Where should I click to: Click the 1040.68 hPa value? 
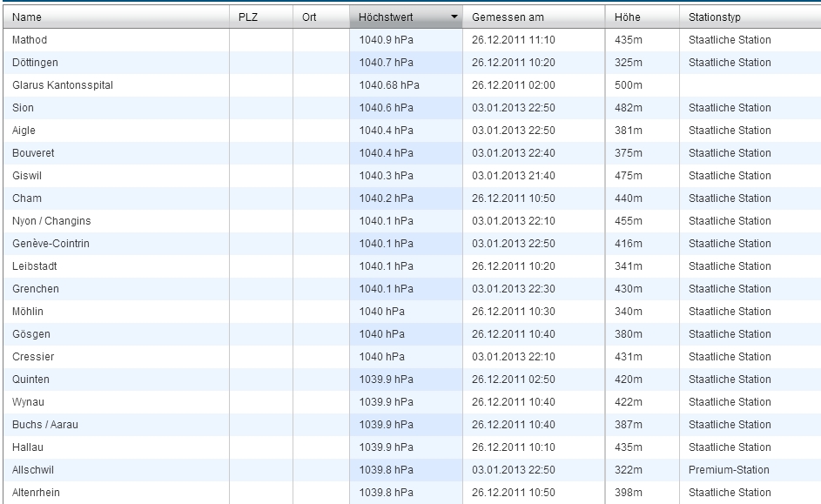(389, 84)
